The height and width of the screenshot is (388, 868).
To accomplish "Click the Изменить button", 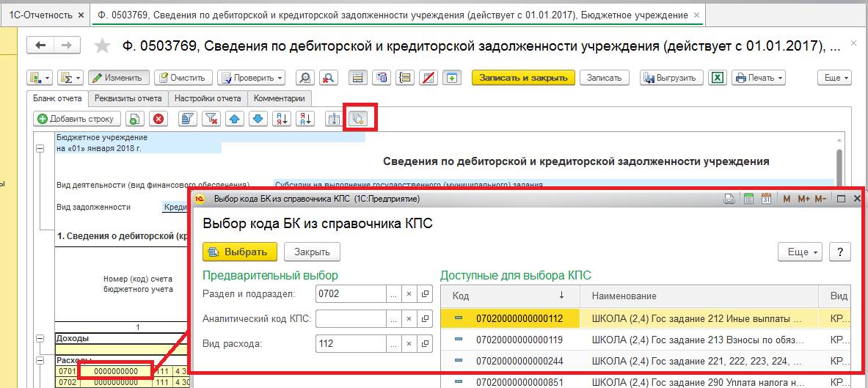I will pyautogui.click(x=118, y=78).
